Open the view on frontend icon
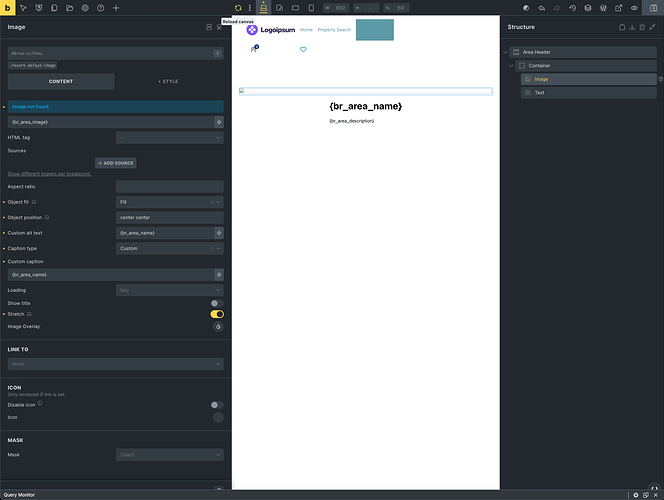The height and width of the screenshot is (500, 664). tap(619, 8)
